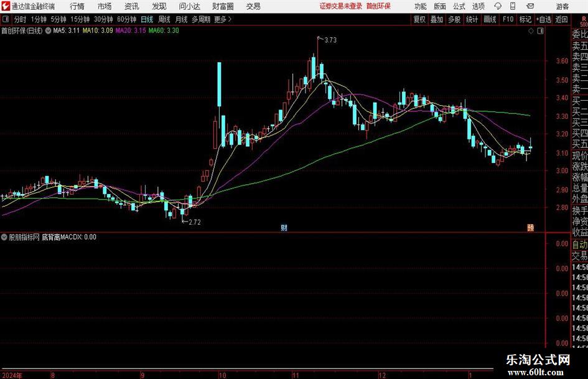The width and height of the screenshot is (588, 379).
Task: Open the 版面 menu
Action: [x=440, y=6]
